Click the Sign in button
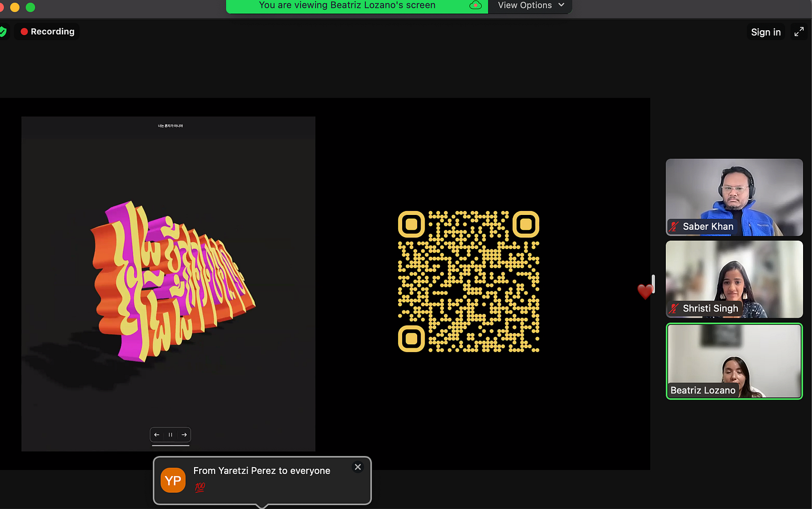The width and height of the screenshot is (812, 509). point(766,32)
